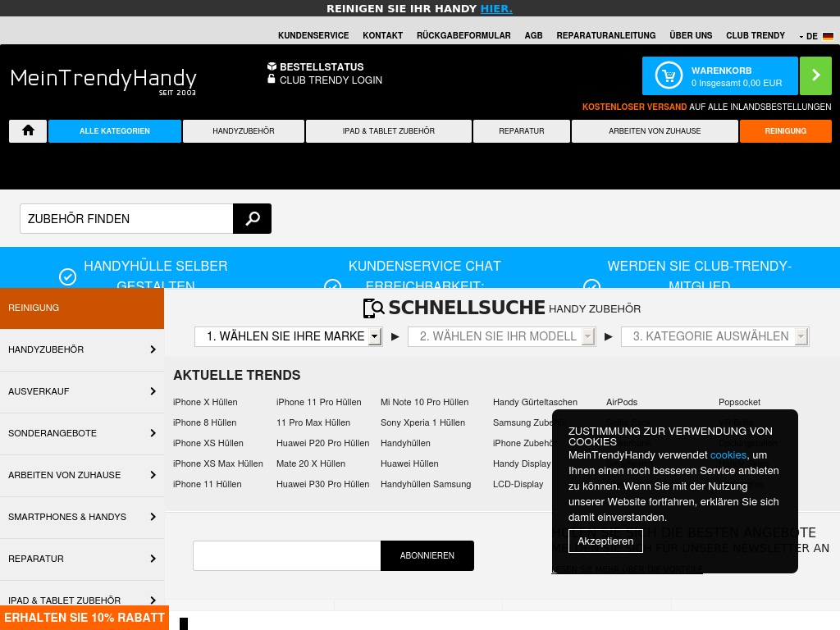Screen dimensions: 840x630
Task: Open the 'Wählen Sie Ihre Marke' dropdown
Action: [x=288, y=336]
